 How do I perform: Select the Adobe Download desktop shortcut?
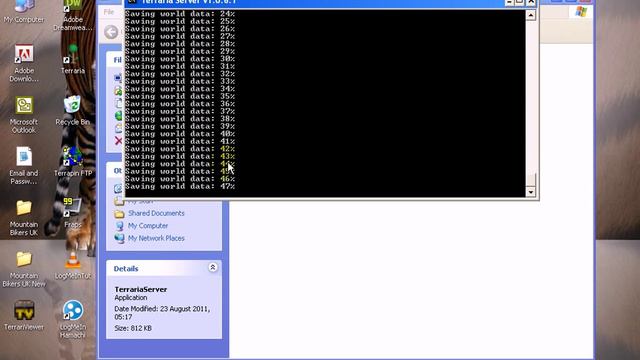(x=24, y=63)
